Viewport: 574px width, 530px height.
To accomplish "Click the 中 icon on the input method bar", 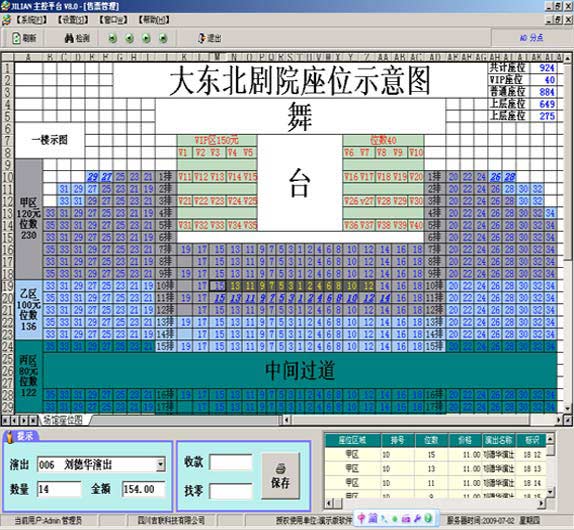I will tap(361, 518).
